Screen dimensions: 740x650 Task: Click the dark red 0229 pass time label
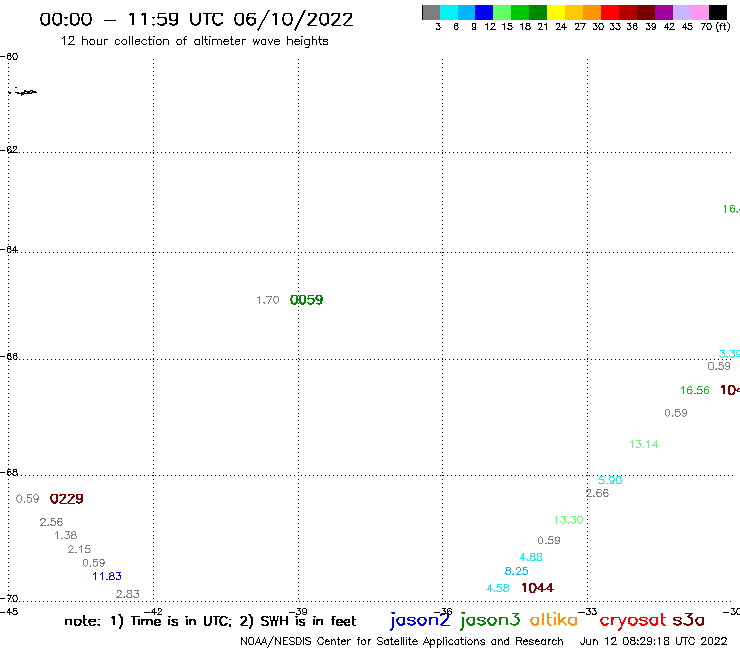pos(67,499)
